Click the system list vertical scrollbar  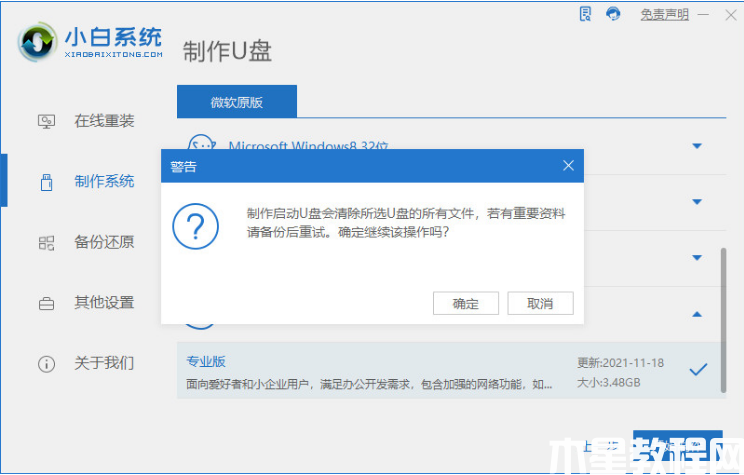tap(723, 320)
